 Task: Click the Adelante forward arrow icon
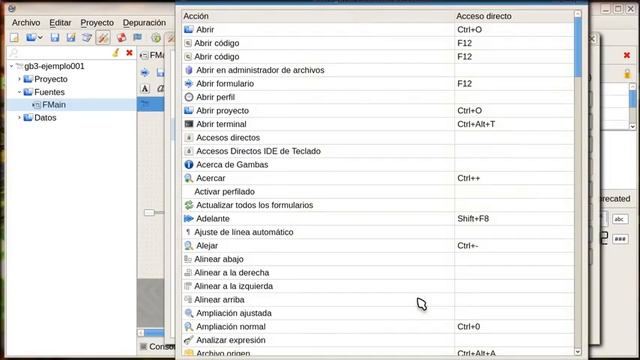point(189,218)
